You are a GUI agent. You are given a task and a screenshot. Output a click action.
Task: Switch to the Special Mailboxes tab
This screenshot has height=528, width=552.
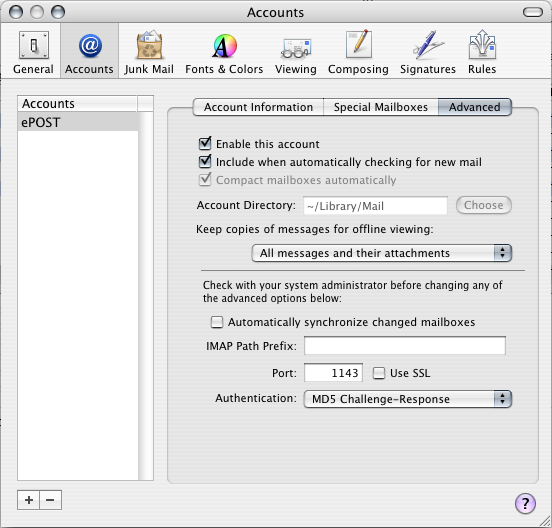[x=381, y=107]
